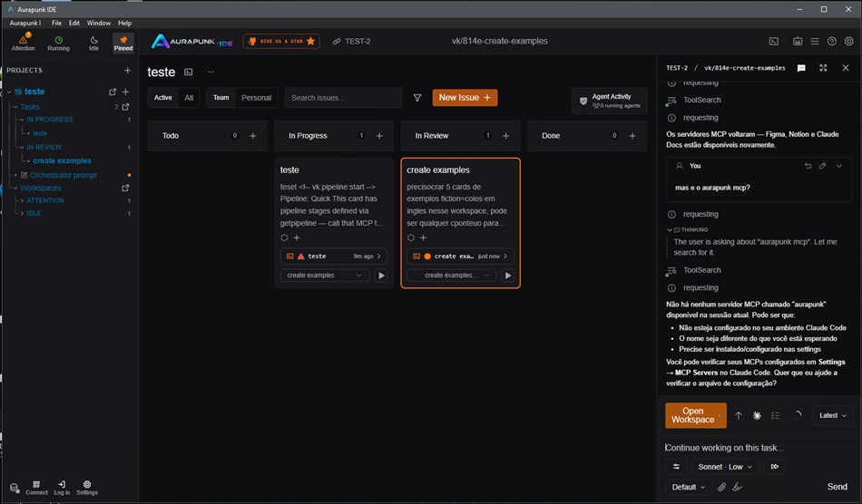Click the plus icon on teste card
The width and height of the screenshot is (862, 504).
[x=297, y=237]
